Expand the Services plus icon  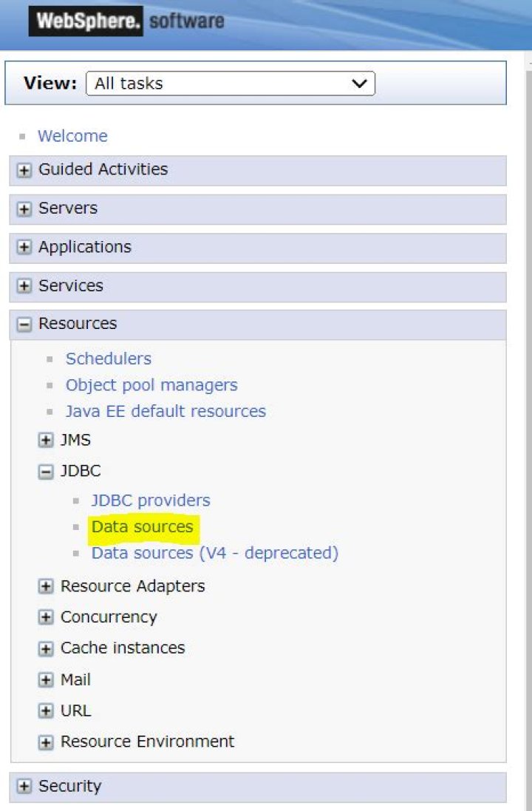click(24, 286)
